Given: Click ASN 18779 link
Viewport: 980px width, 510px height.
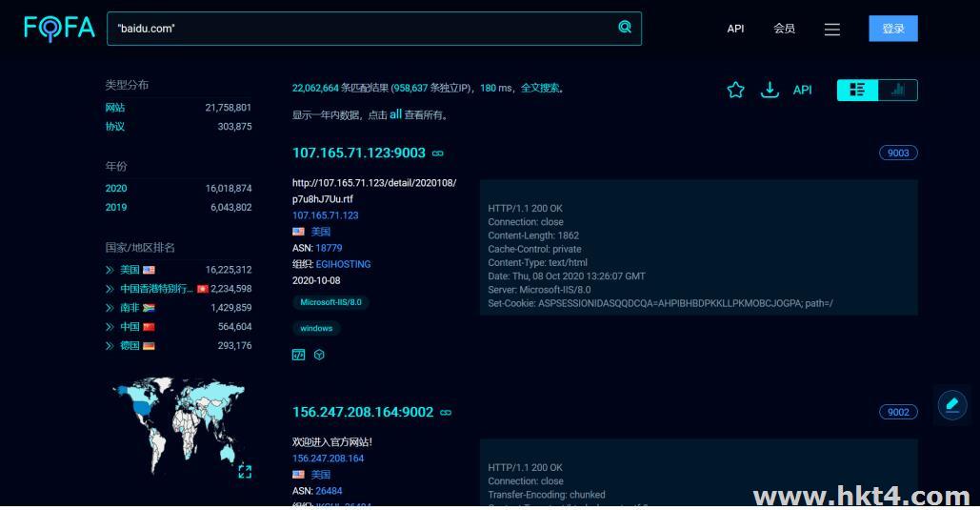Looking at the screenshot, I should (329, 248).
